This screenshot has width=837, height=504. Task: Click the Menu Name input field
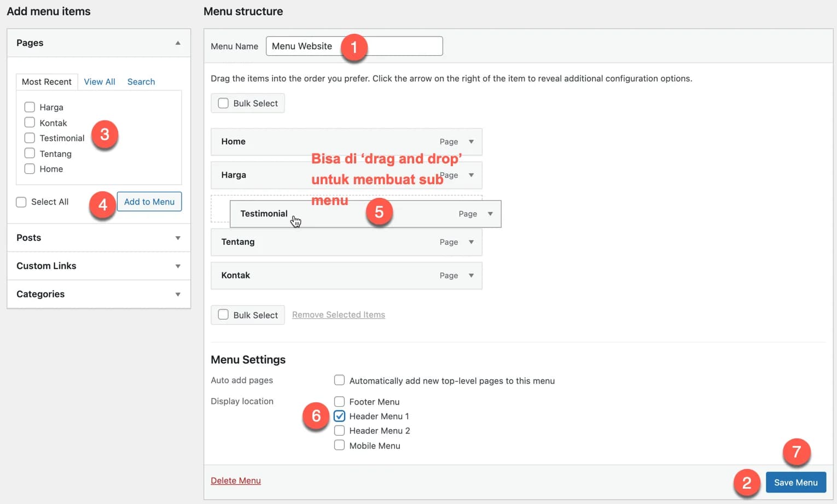click(x=405, y=46)
